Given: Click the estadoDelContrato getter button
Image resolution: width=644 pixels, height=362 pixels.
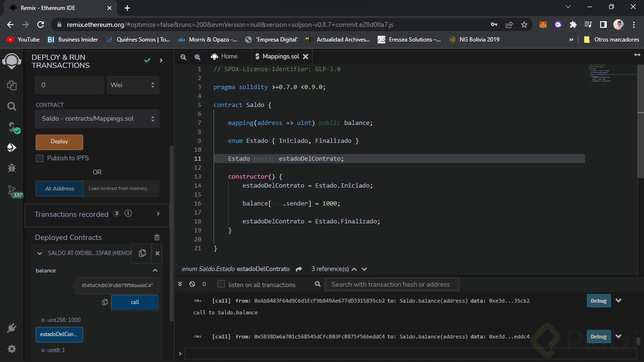Looking at the screenshot, I should (x=59, y=334).
